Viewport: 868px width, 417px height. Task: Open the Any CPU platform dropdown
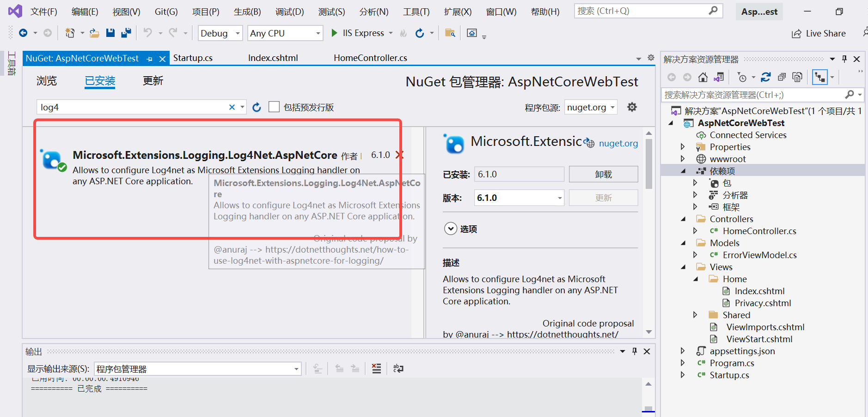[285, 33]
